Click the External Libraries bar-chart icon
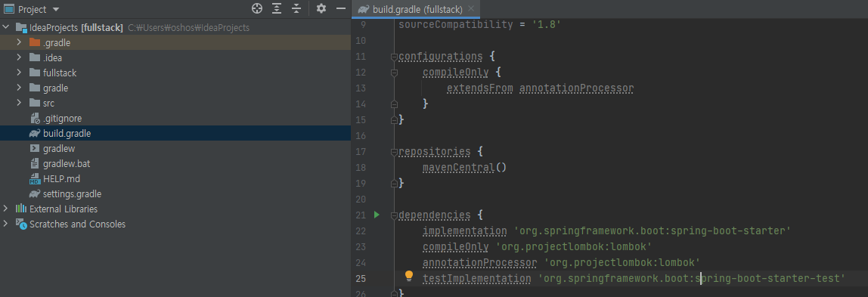Image resolution: width=868 pixels, height=297 pixels. (21, 209)
